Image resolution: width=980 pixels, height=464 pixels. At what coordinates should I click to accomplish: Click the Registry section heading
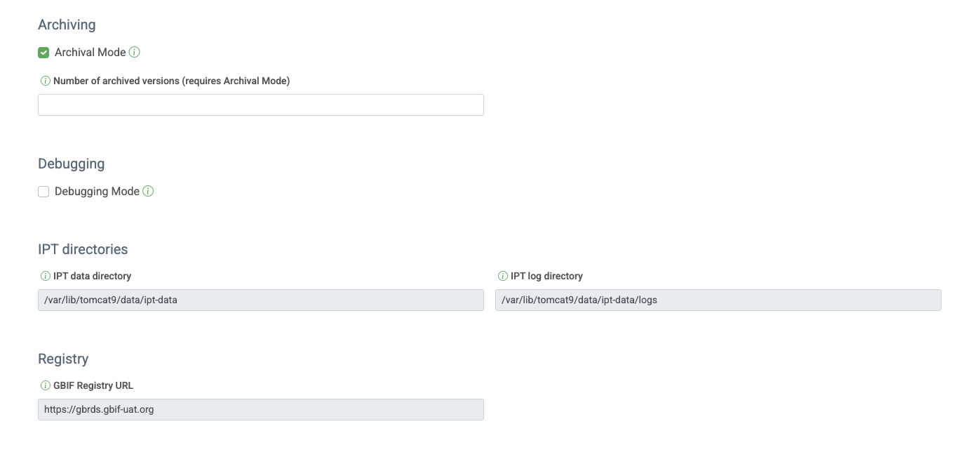[63, 359]
